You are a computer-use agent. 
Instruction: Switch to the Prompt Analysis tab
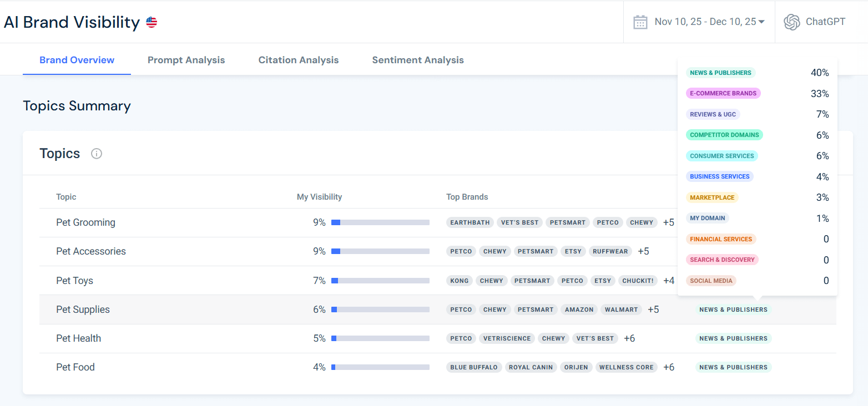coord(186,59)
